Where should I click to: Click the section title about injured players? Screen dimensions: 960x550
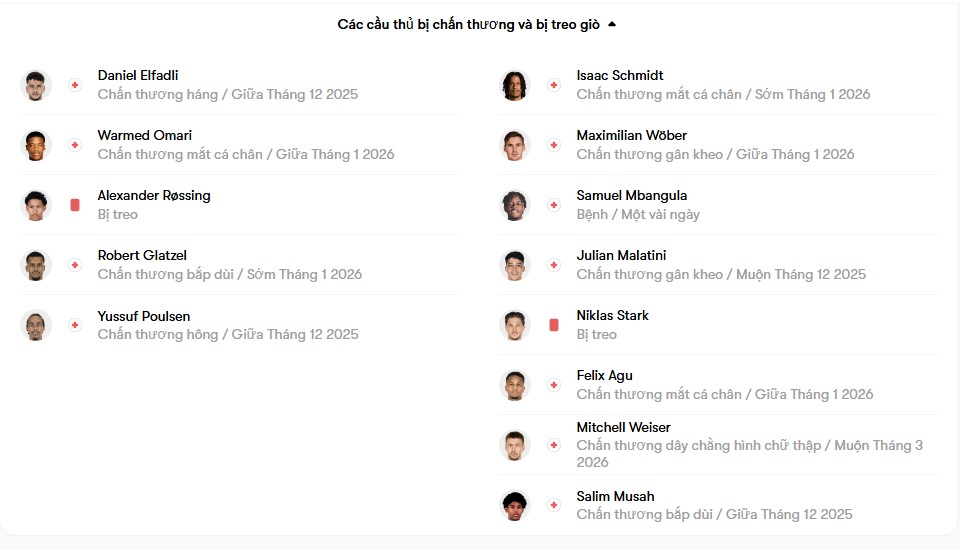click(468, 24)
